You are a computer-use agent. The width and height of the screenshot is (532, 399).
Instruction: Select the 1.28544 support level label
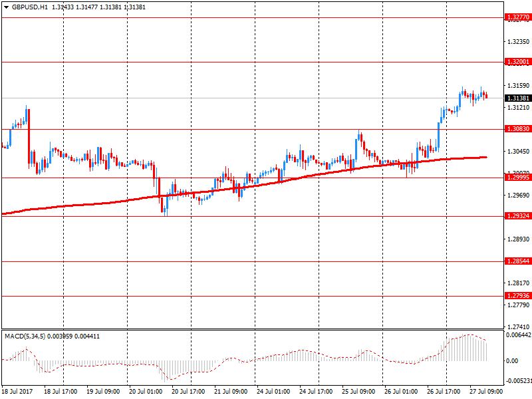pyautogui.click(x=518, y=261)
